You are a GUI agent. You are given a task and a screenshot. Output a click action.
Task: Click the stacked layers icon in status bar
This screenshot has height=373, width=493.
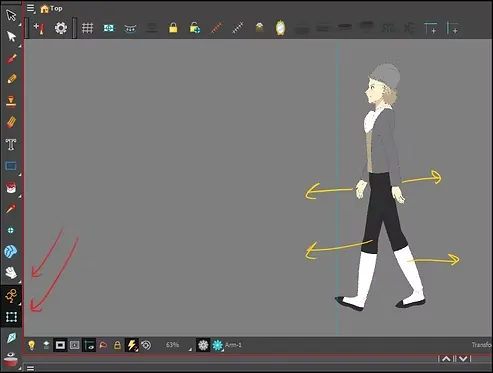[46, 345]
